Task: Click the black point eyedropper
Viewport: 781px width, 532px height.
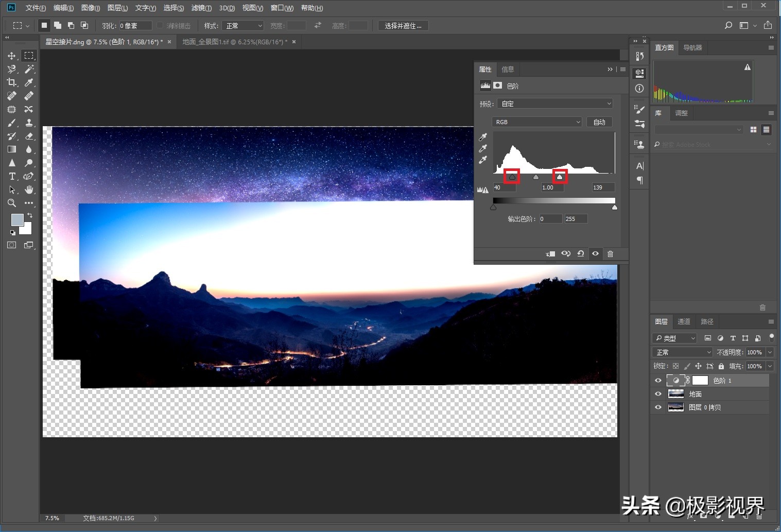Action: (482, 137)
